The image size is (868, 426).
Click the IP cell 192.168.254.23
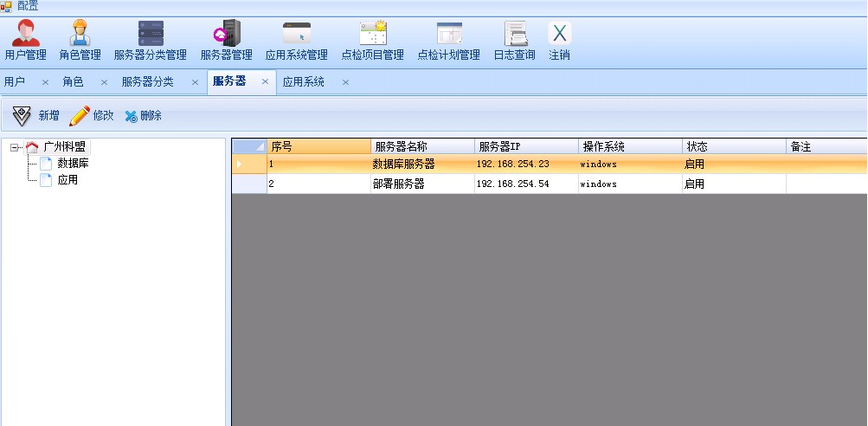click(526, 164)
